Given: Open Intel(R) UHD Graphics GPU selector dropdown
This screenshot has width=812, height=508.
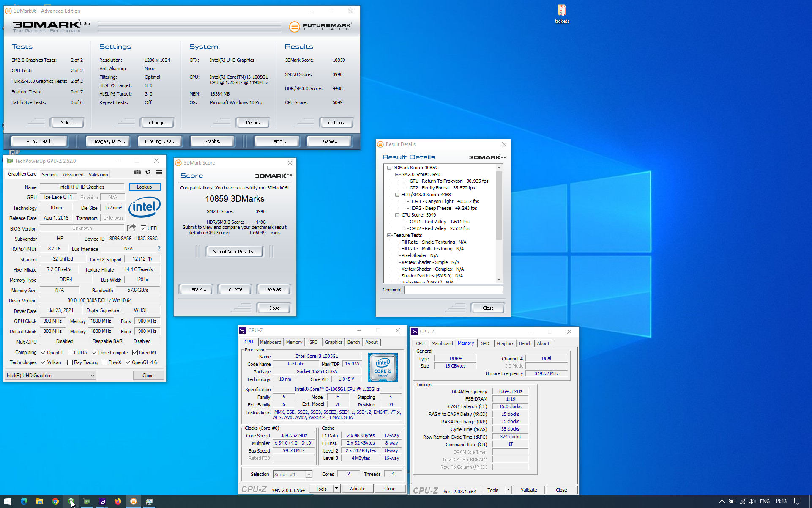Looking at the screenshot, I should [x=51, y=376].
